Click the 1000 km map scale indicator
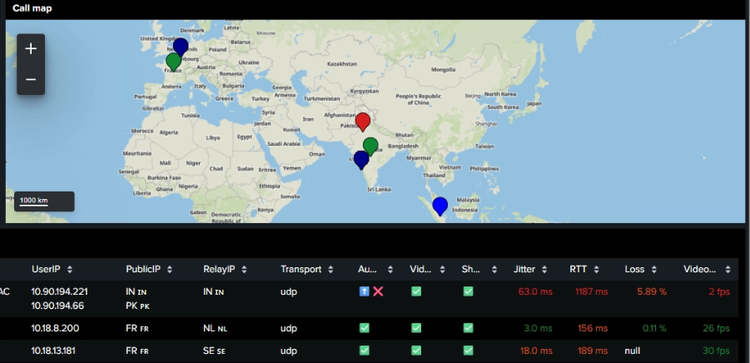Viewport: 750px width, 363px height. tap(44, 201)
